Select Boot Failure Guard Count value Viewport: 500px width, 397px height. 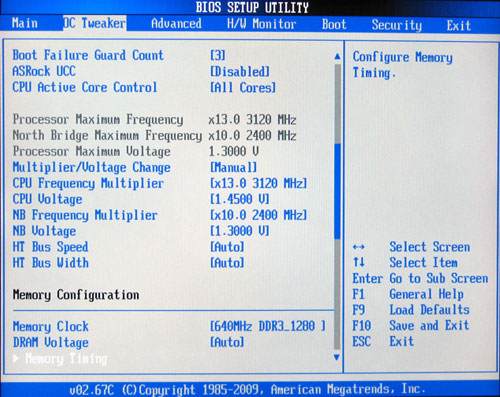tap(218, 55)
